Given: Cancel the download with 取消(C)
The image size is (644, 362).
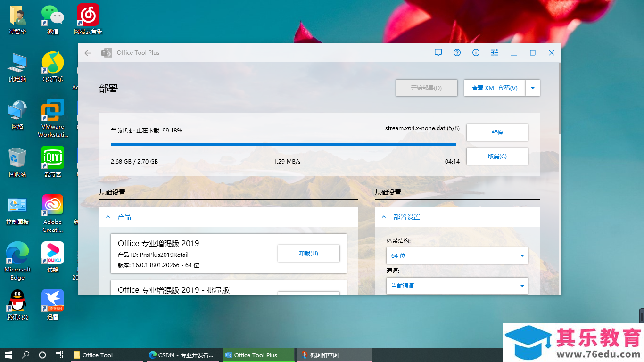Looking at the screenshot, I should click(497, 156).
